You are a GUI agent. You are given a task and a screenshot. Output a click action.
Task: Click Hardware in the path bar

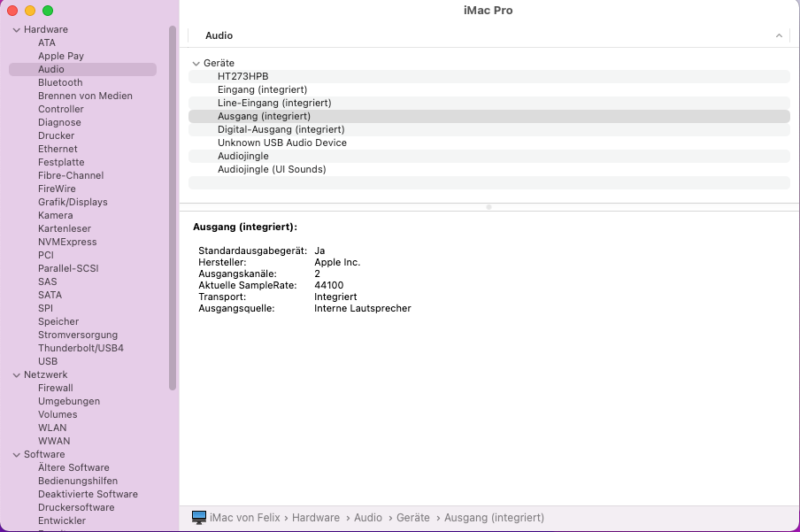click(316, 517)
